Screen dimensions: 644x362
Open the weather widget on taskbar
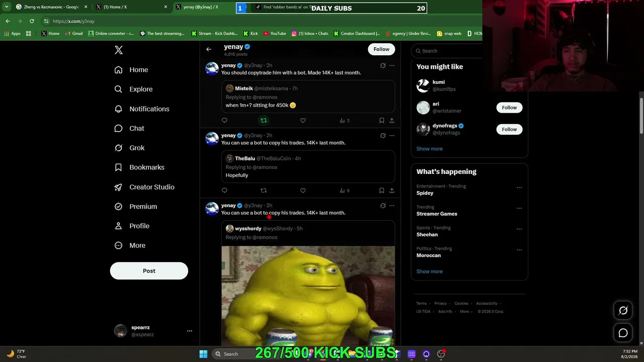(16, 354)
